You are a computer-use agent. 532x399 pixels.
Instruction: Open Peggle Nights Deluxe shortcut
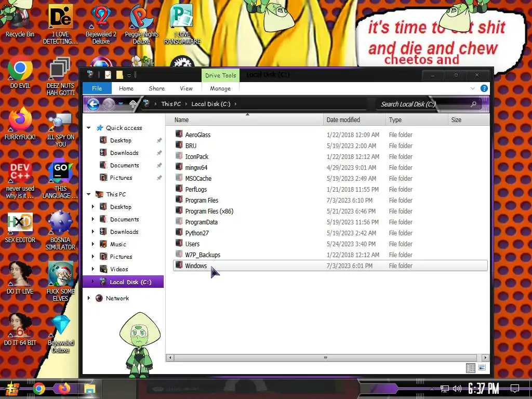141,24
